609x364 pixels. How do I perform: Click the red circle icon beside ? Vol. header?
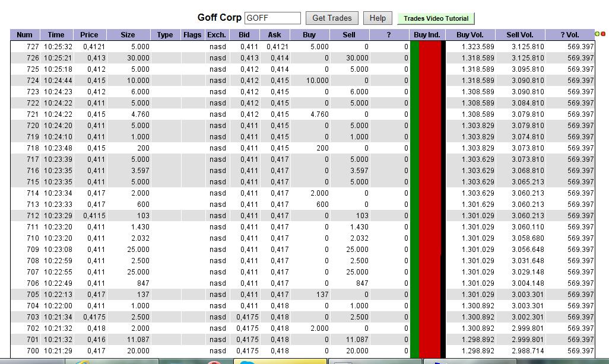tap(603, 34)
